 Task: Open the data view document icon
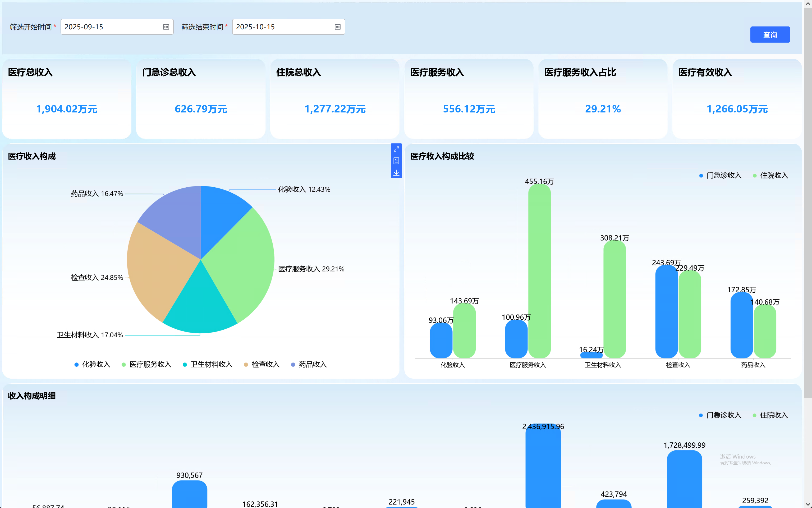click(396, 161)
